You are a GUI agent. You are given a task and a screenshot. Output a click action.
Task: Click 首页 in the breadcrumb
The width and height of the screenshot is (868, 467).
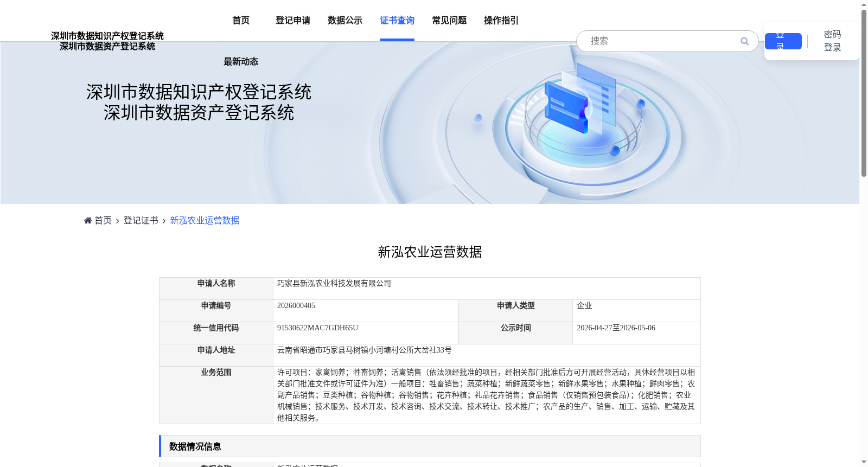[x=103, y=220]
